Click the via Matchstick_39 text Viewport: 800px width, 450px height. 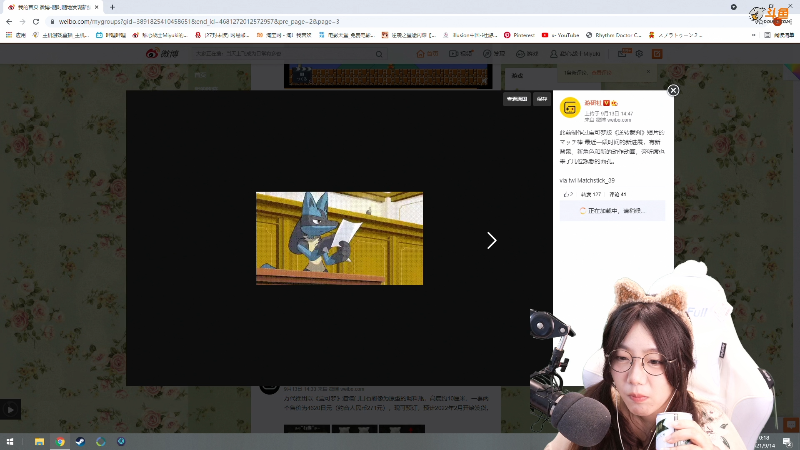coord(587,181)
